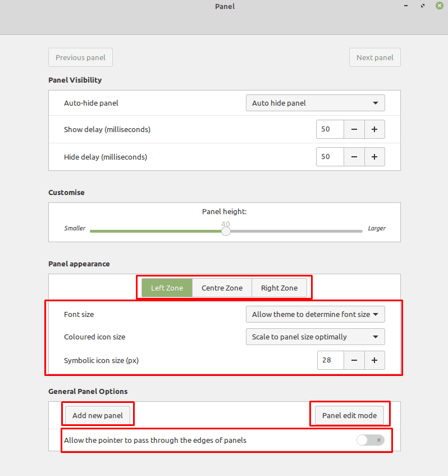The height and width of the screenshot is (476, 448).
Task: Enable Panel edit mode button
Action: point(349,415)
